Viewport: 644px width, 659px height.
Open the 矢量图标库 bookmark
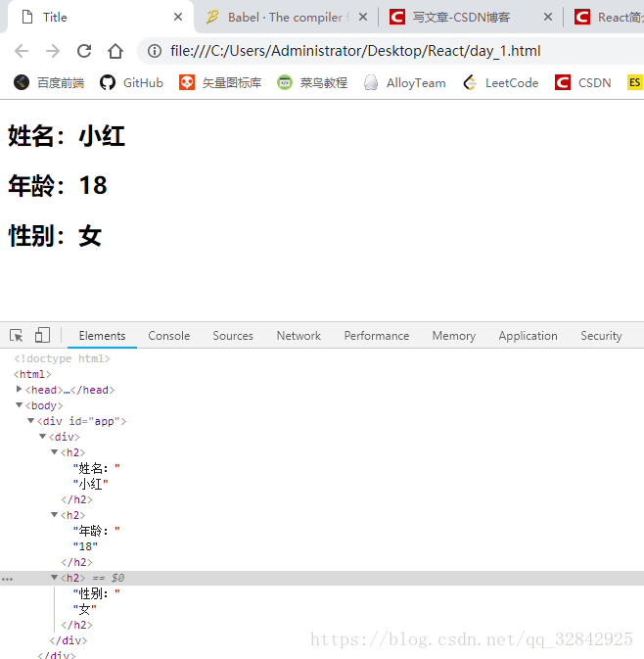tap(220, 83)
